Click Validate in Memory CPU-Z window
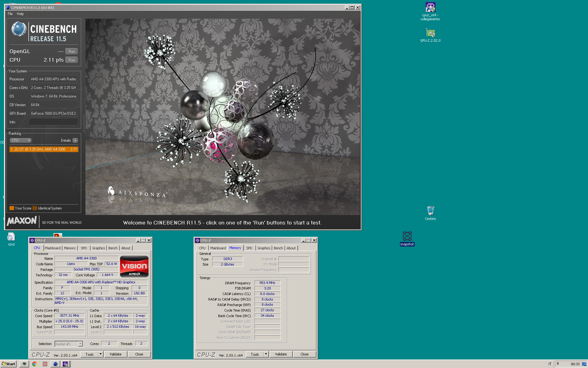Viewport: 588px width, 368px height. (281, 354)
